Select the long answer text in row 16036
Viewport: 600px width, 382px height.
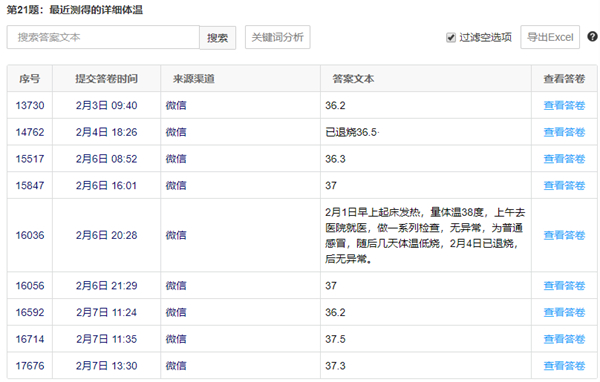point(425,235)
